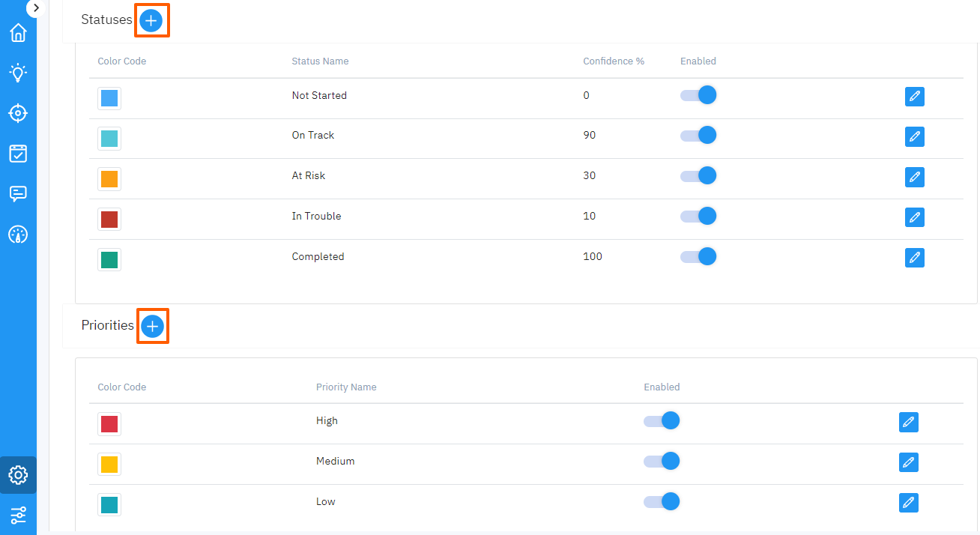
Task: Edit the Completed status
Action: (x=914, y=259)
